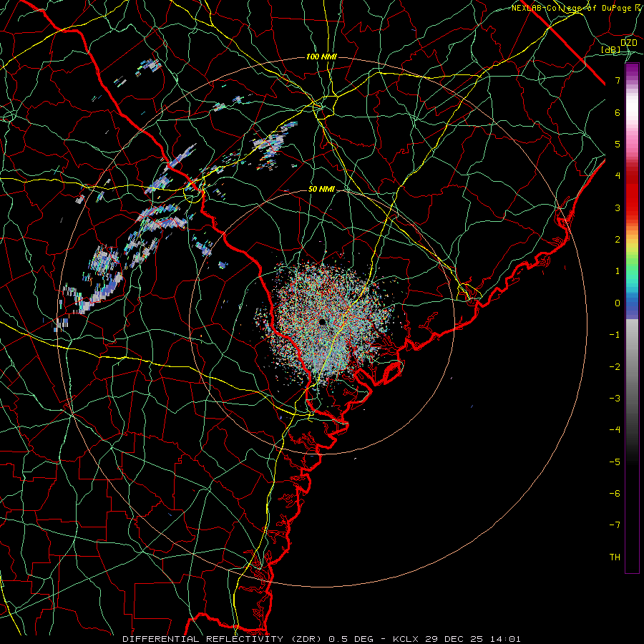This screenshot has height=644, width=644.
Task: Click the 0 value on the dB scale
Action: click(618, 303)
